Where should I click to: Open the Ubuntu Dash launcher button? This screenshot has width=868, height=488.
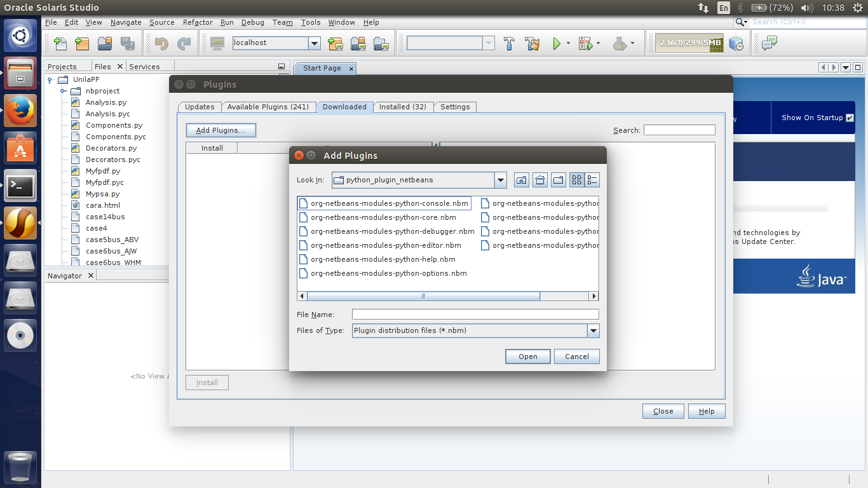(20, 36)
